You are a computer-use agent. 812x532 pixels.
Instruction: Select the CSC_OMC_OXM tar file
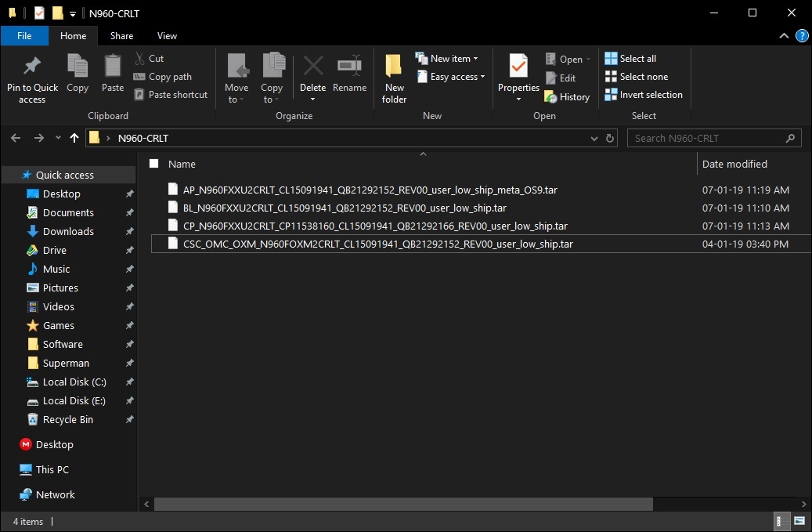click(378, 244)
